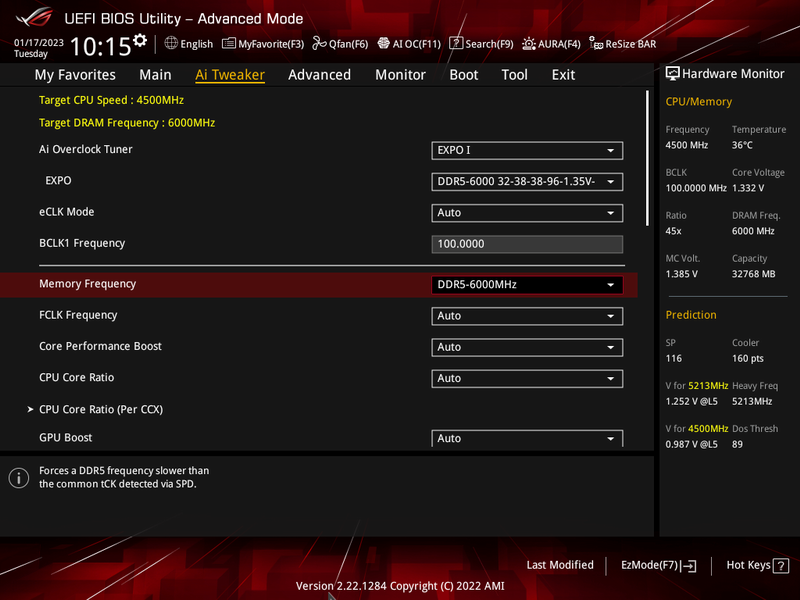800x600 pixels.
Task: Open the EXPO profile dropdown
Action: (x=527, y=182)
